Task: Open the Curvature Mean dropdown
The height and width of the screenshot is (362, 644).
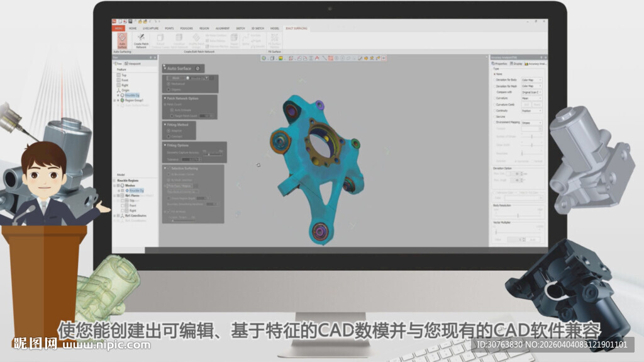Action: [x=531, y=98]
